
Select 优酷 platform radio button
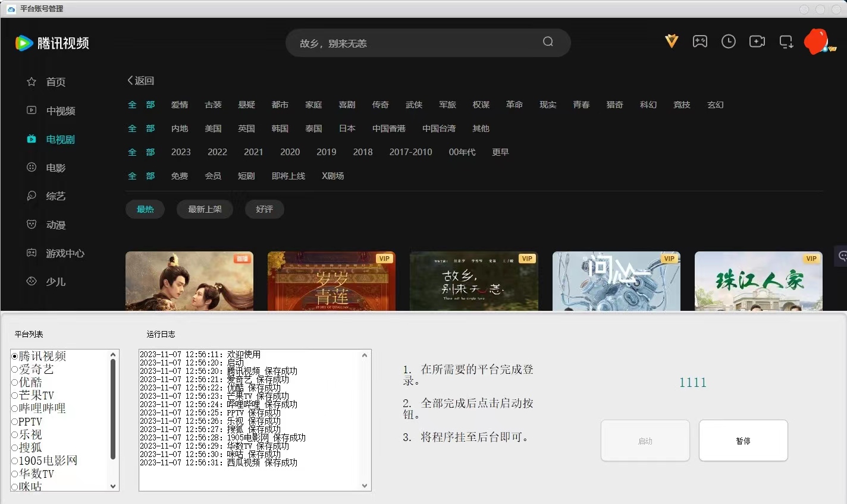click(x=15, y=382)
